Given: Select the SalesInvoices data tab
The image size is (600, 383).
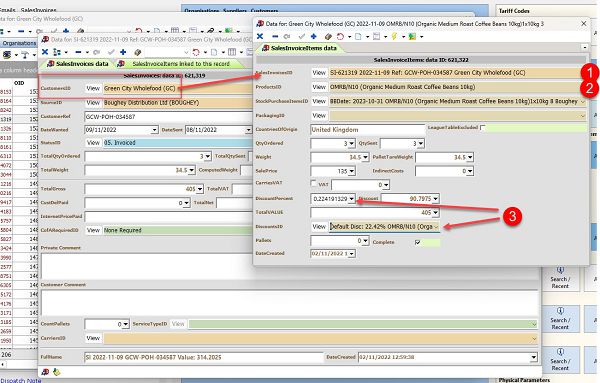Looking at the screenshot, I should (78, 64).
